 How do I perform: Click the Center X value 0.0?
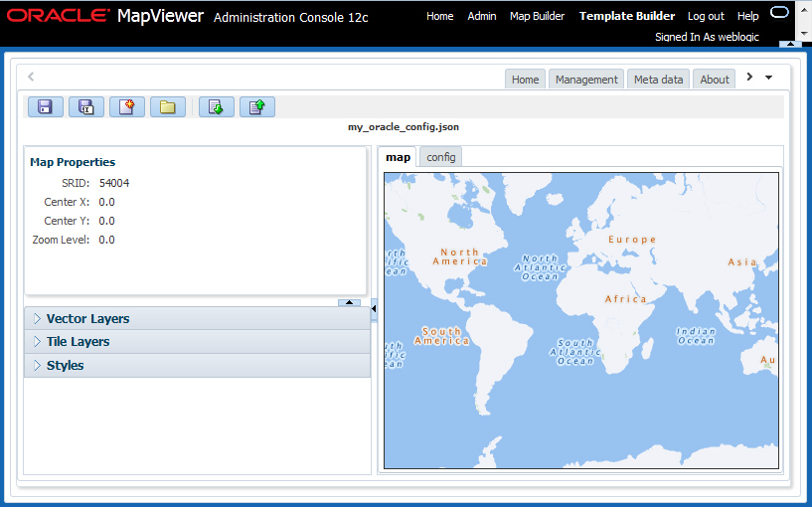[106, 202]
